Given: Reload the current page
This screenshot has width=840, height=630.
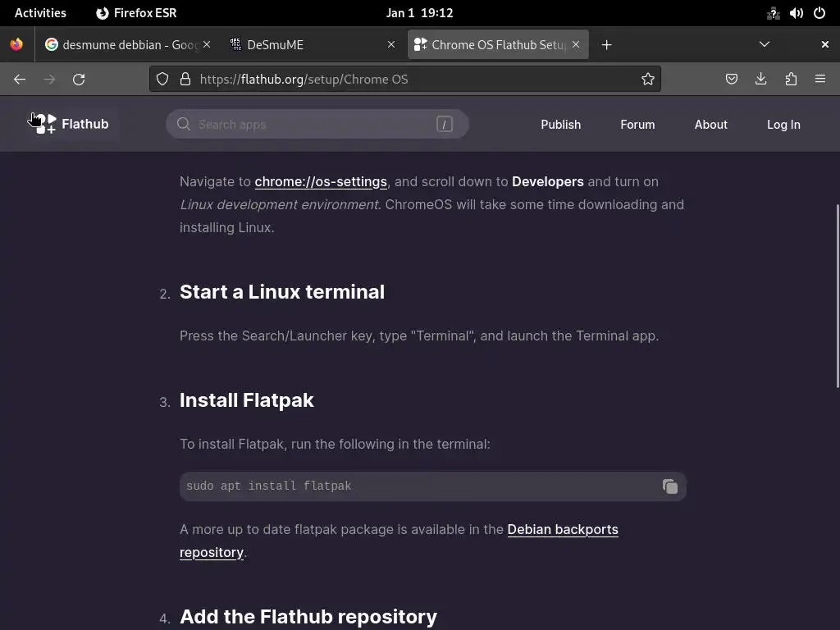Looking at the screenshot, I should point(79,79).
